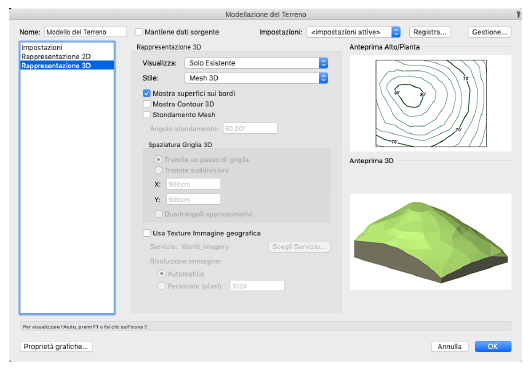The height and width of the screenshot is (369, 531).
Task: Open the Stile dropdown 'Mesh 3D'
Action: [256, 78]
